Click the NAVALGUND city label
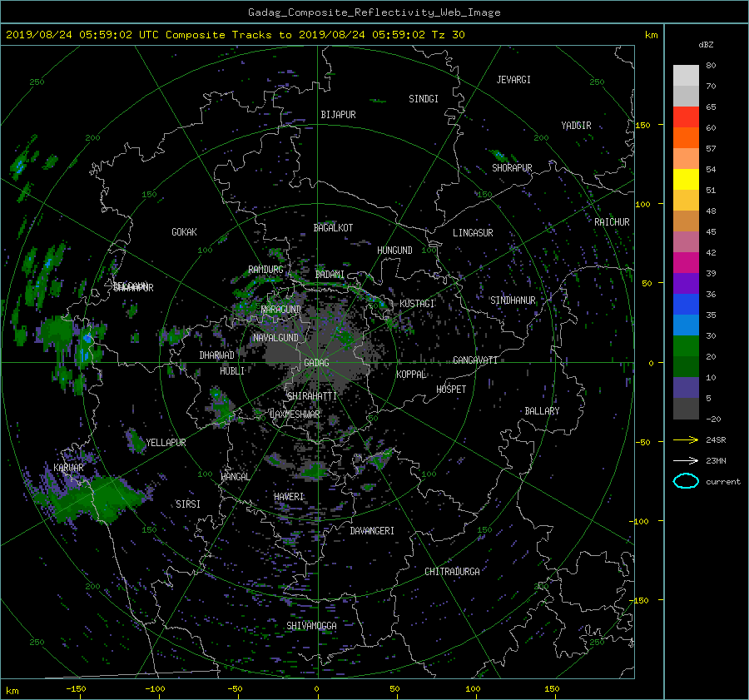Screen dimensions: 749x700 tap(275, 338)
